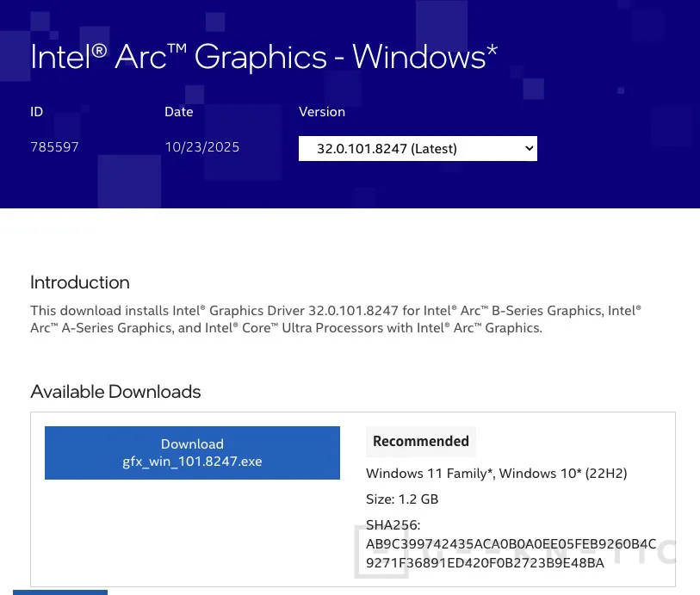Click the Recommended badge

point(421,441)
